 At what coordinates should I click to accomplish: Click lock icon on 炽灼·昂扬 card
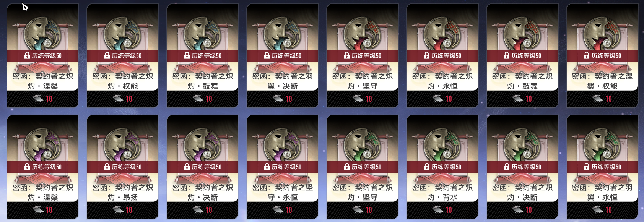click(107, 167)
